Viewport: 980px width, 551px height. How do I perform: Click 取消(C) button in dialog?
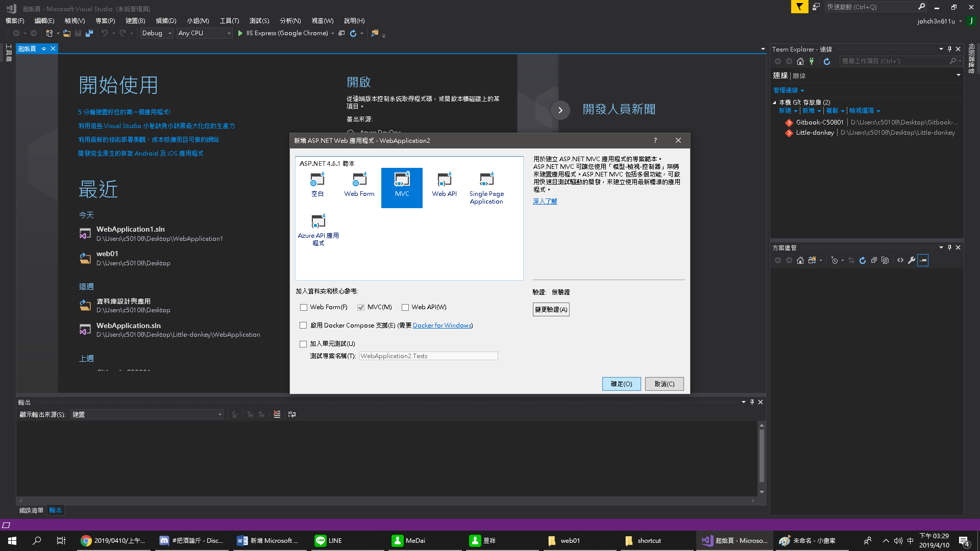664,384
